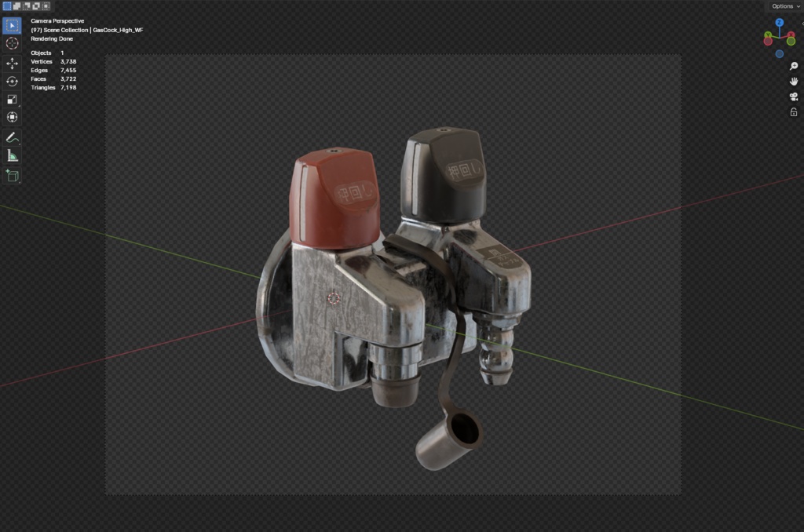Click the Vertices 3,738 statistic
Screen dimensions: 804x532
53,61
